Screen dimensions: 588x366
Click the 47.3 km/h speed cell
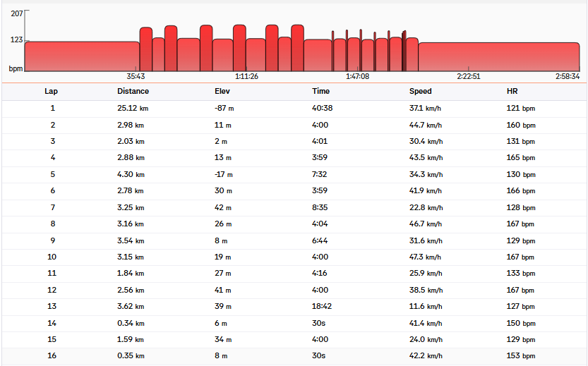pos(425,257)
